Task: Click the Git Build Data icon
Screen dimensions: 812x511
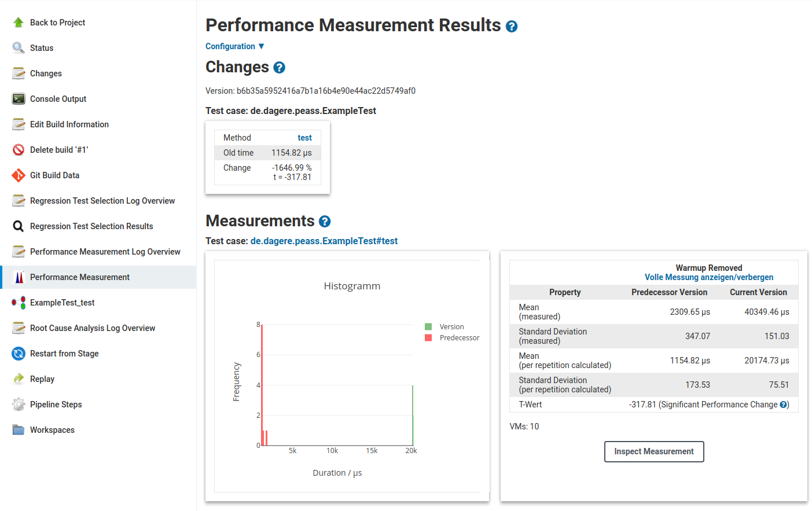Action: (19, 175)
